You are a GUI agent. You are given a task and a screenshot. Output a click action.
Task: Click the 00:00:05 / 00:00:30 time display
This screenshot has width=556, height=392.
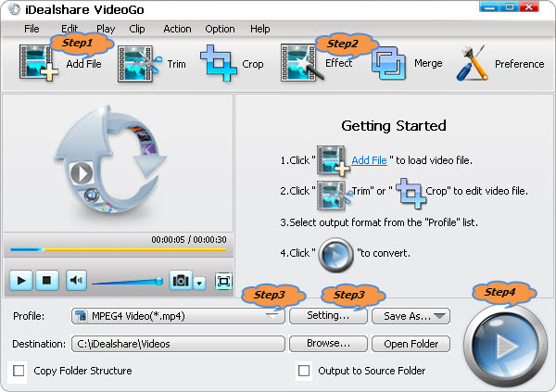tap(189, 240)
